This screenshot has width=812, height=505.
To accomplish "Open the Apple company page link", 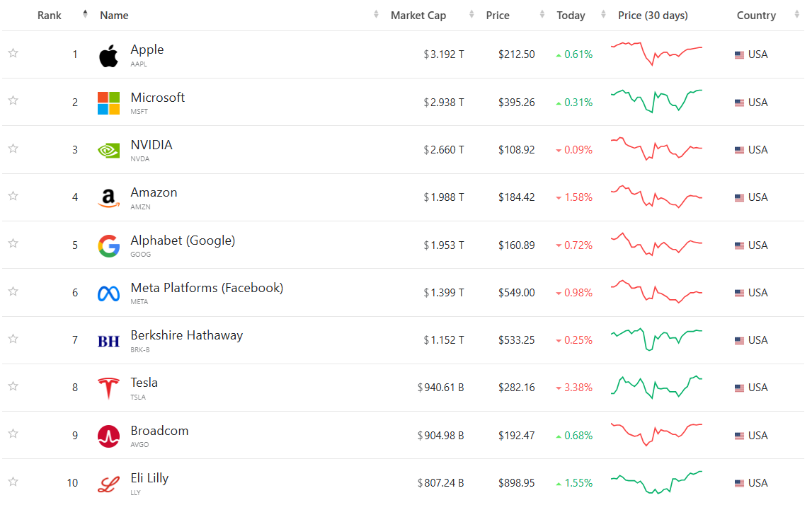I will coord(147,50).
